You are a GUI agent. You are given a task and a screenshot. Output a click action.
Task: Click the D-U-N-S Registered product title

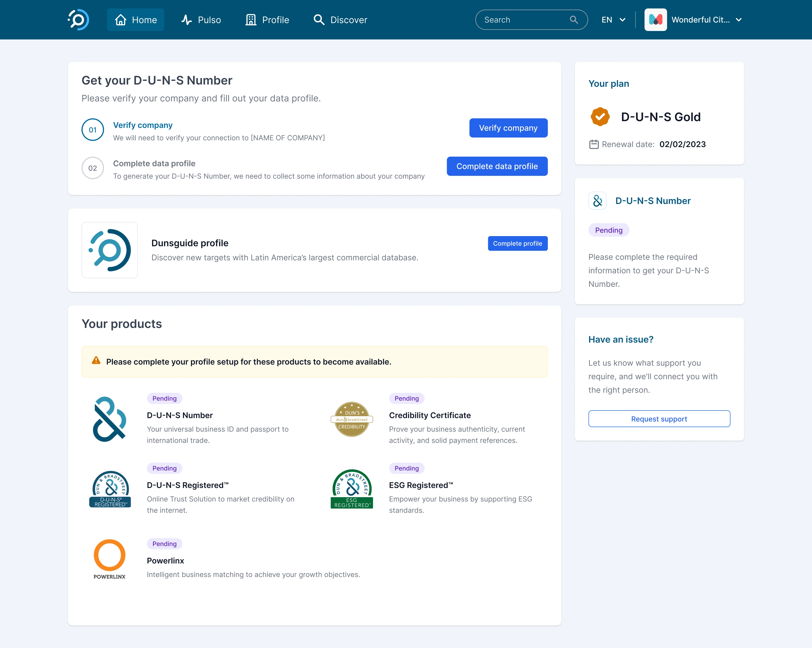pos(188,485)
